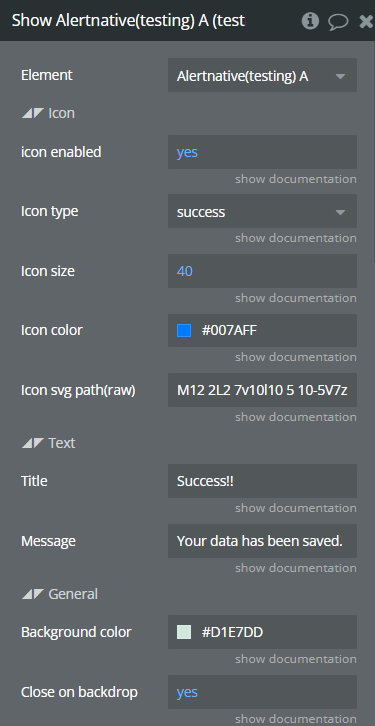375x726 pixels.
Task: Edit the Icon size field
Action: 262,271
